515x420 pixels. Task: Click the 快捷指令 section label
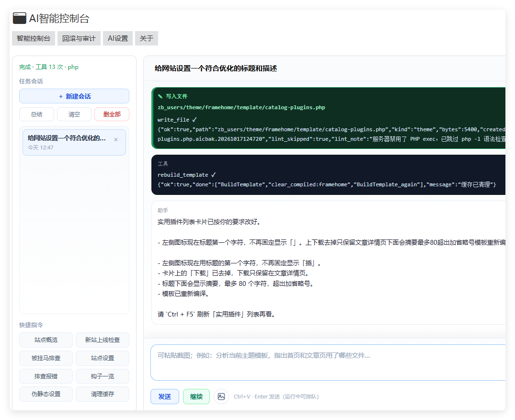click(x=31, y=325)
